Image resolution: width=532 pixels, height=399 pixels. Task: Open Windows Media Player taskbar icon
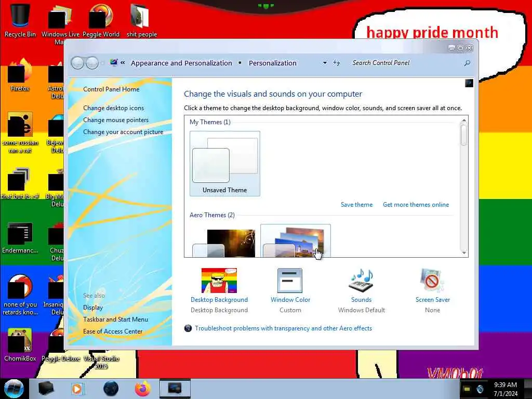click(x=77, y=389)
